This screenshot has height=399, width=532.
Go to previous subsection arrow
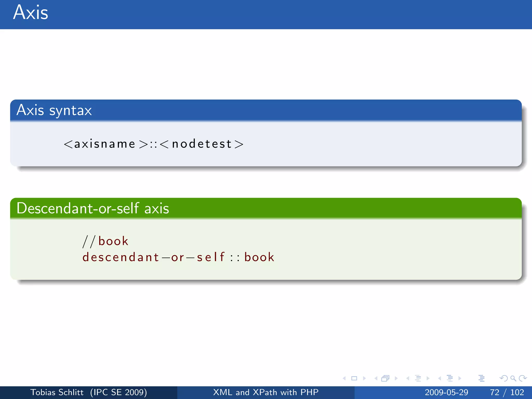[x=408, y=378]
